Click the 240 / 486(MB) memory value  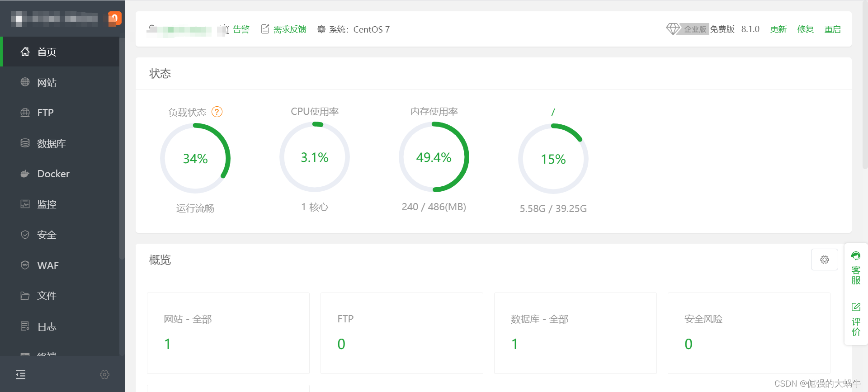pos(434,207)
